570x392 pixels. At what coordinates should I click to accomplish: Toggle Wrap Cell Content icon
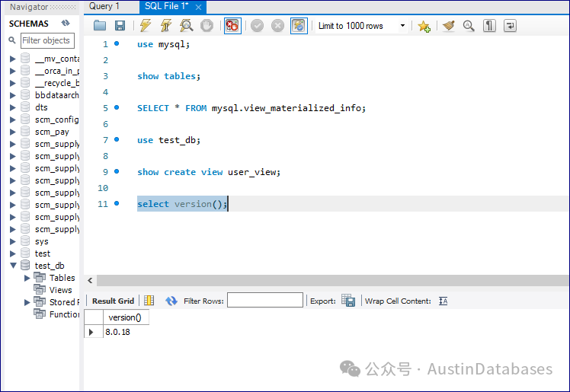[444, 301]
